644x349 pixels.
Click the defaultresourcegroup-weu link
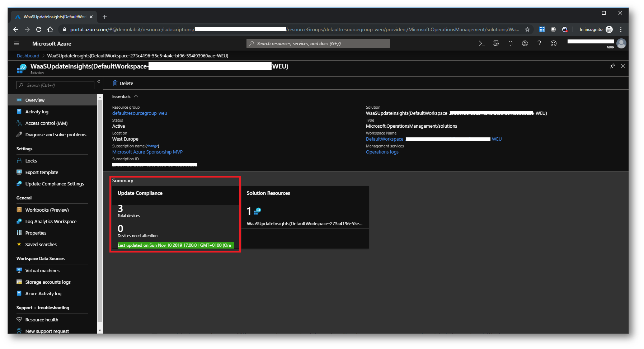click(140, 113)
